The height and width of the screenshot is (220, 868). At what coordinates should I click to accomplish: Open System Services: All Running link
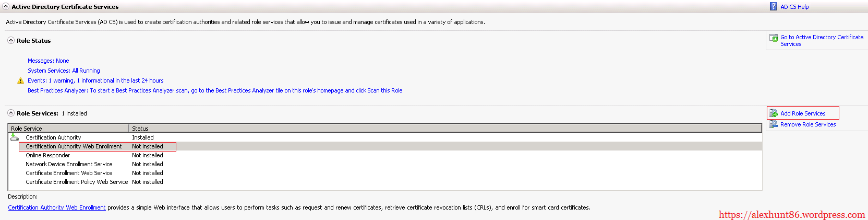(64, 71)
